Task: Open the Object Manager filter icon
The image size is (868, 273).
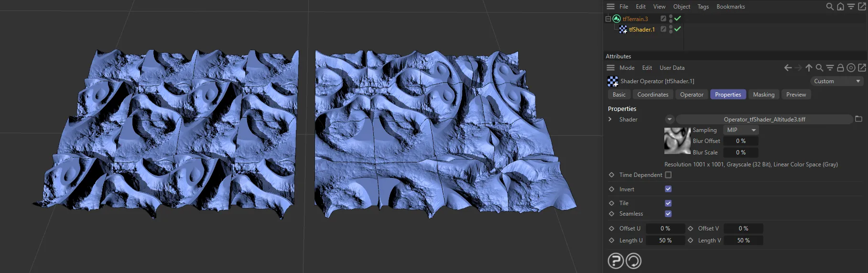Action: coord(851,7)
